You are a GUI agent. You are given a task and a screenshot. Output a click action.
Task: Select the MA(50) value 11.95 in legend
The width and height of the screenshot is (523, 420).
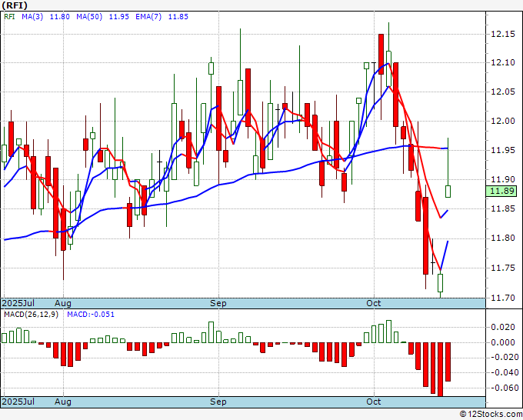118,17
